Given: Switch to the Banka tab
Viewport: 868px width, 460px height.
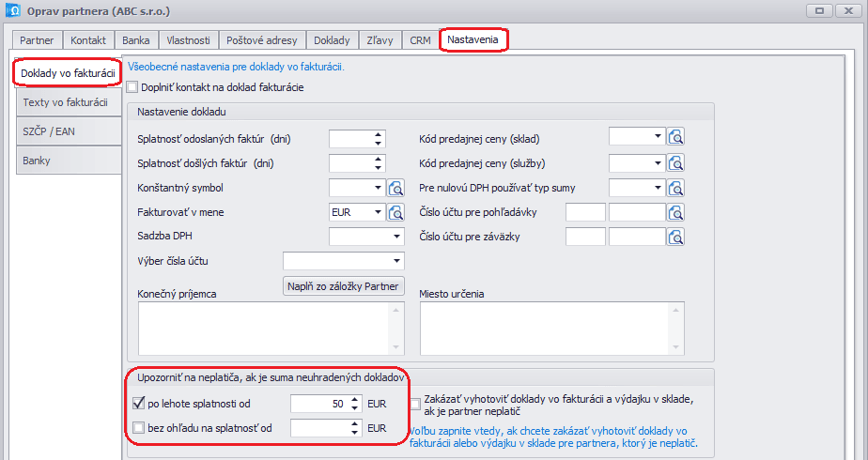Looking at the screenshot, I should point(135,40).
